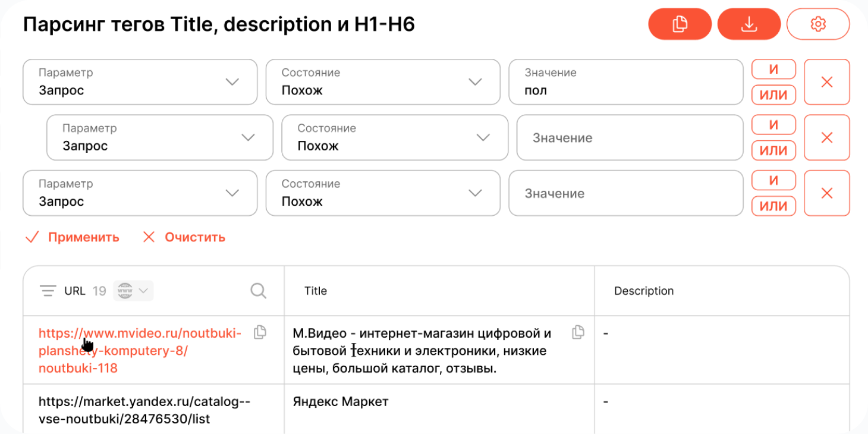
Task: Add an ИЛИ condition on the indented row
Action: pos(773,150)
